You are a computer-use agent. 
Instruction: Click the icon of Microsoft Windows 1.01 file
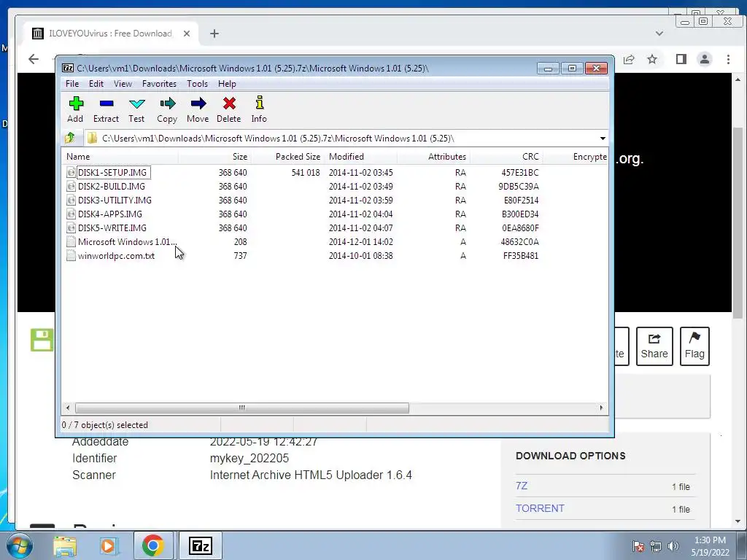pos(71,242)
